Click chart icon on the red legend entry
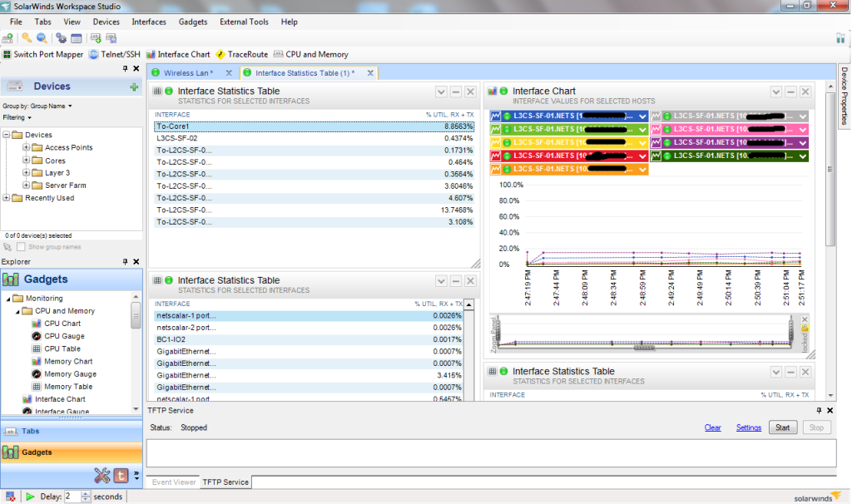 pos(496,156)
